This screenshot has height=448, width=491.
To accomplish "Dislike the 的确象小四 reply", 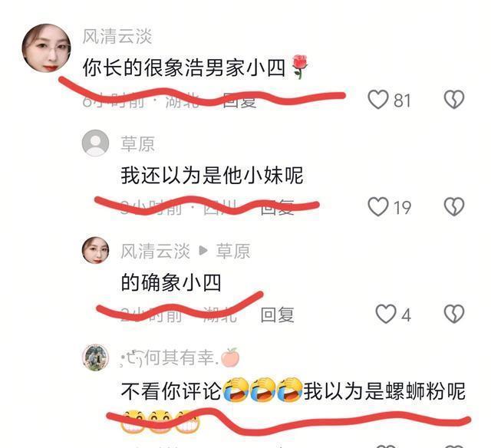I will pos(453,314).
